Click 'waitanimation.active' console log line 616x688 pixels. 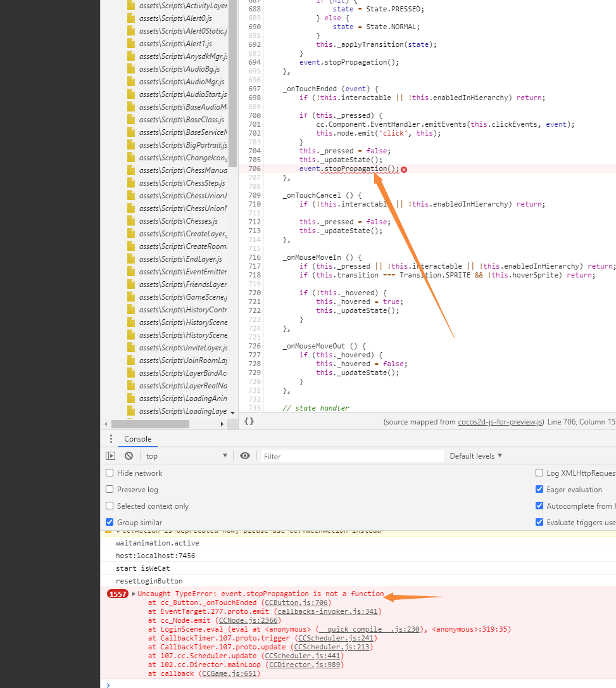(x=158, y=543)
